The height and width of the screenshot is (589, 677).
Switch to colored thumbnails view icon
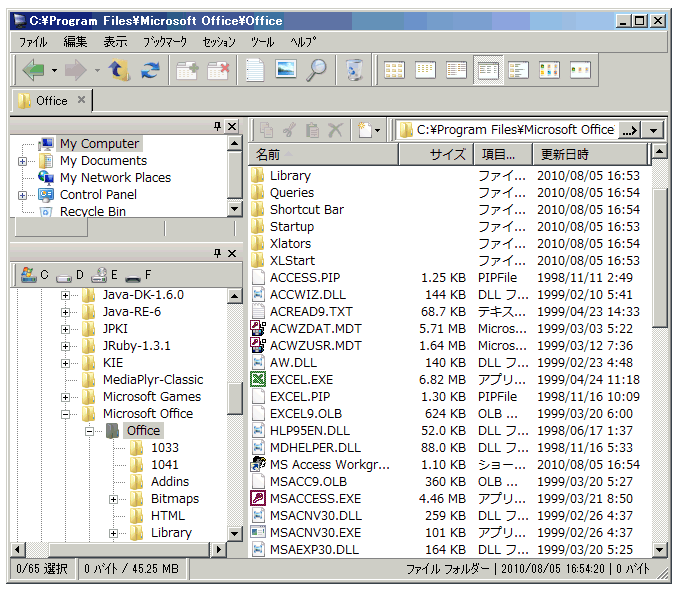tap(550, 70)
